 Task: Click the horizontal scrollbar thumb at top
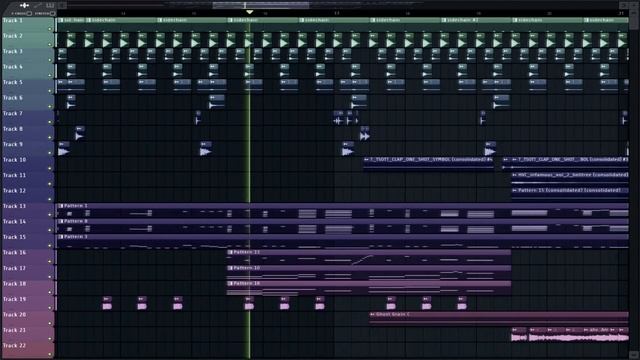260,5
